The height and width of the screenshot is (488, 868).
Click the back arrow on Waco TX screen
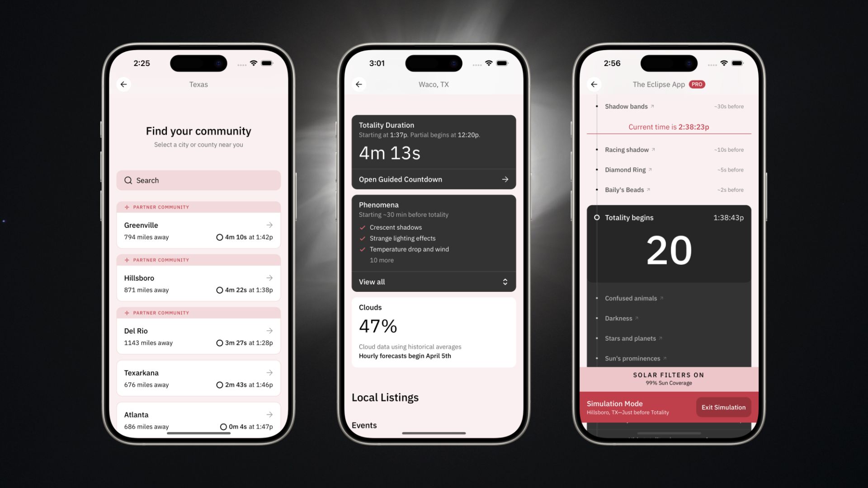click(x=359, y=84)
